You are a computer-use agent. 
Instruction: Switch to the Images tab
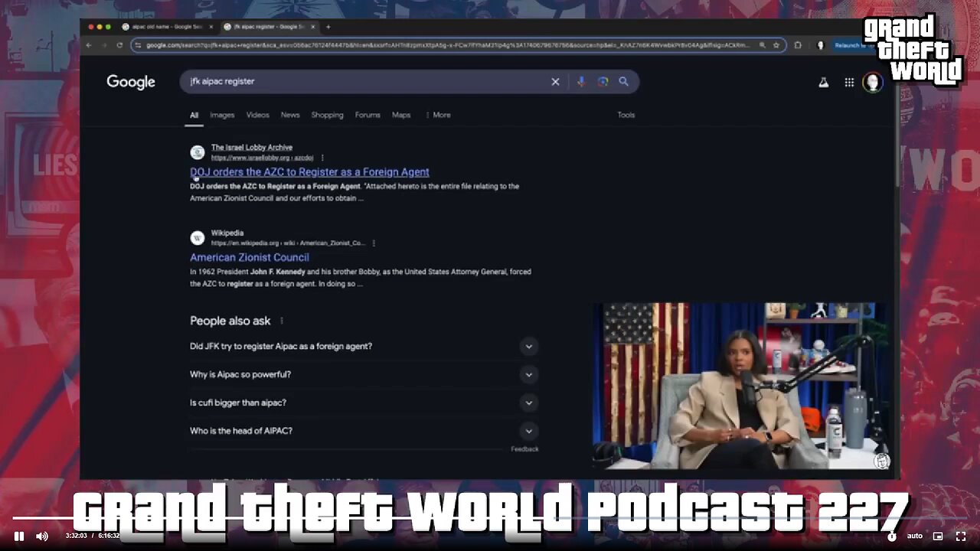222,115
